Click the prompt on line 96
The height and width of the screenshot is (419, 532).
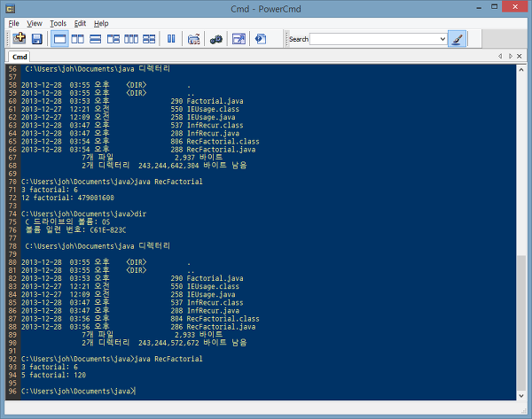point(78,392)
